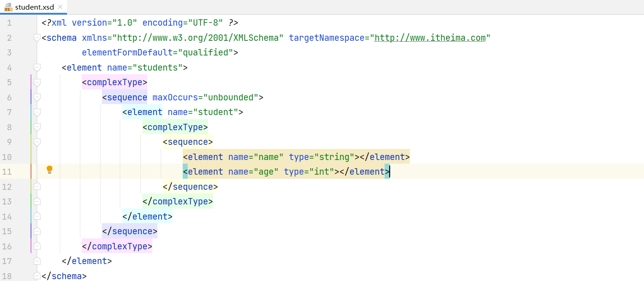The height and width of the screenshot is (281, 644).
Task: Open the http://www.itheima.com link
Action: pos(430,38)
